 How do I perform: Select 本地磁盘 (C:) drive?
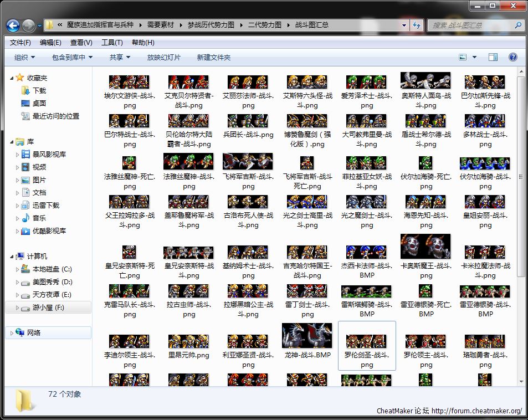pyautogui.click(x=52, y=269)
